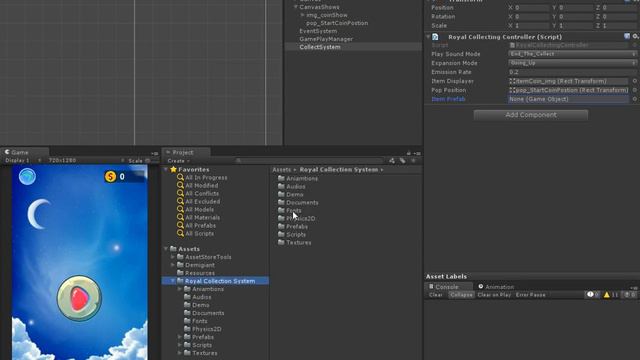Toggle Collapse in the Console toolbar
The width and height of the screenshot is (640, 360).
point(461,295)
